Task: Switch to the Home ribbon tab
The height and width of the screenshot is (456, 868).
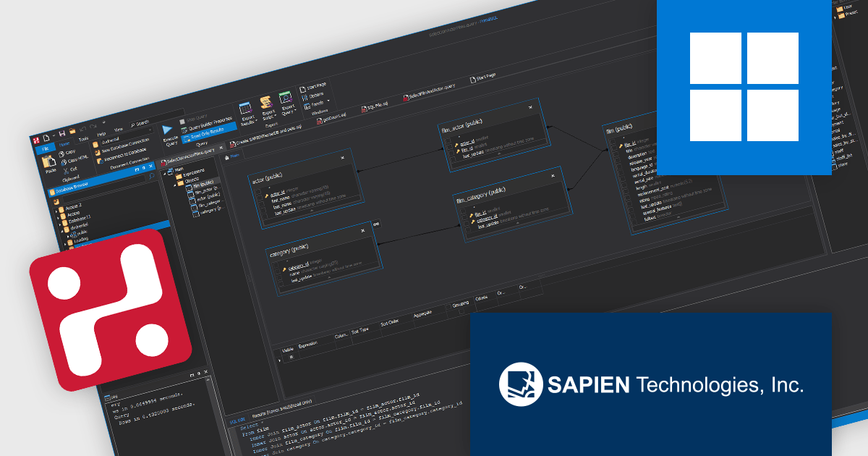Action: coord(64,144)
